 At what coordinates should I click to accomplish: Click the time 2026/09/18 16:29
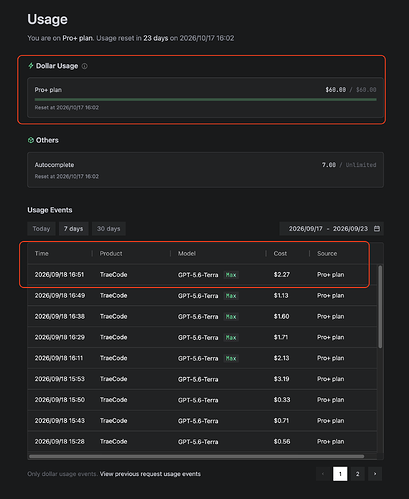(60, 337)
